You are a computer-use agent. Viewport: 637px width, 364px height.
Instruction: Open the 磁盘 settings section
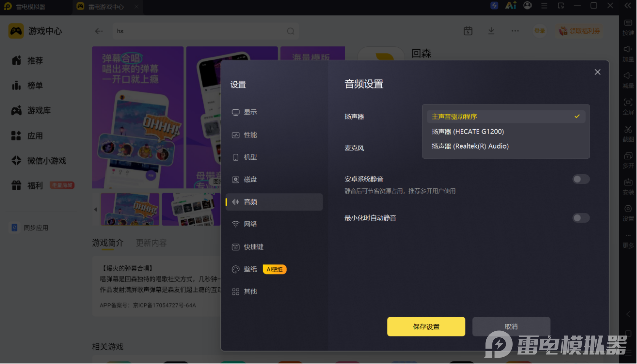pos(274,179)
